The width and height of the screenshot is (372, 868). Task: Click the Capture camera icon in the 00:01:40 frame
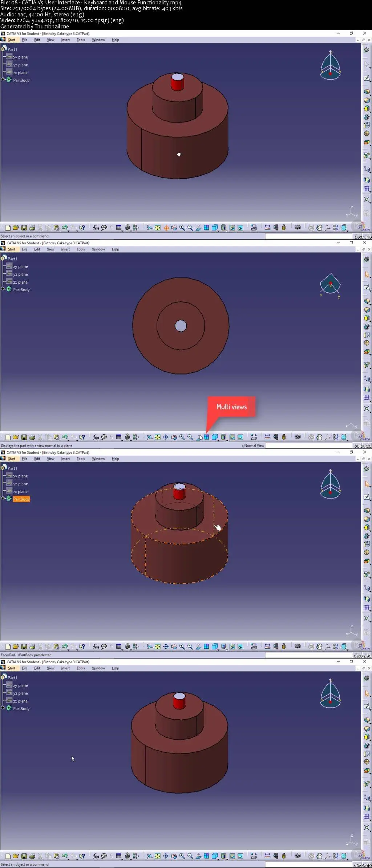(298, 228)
